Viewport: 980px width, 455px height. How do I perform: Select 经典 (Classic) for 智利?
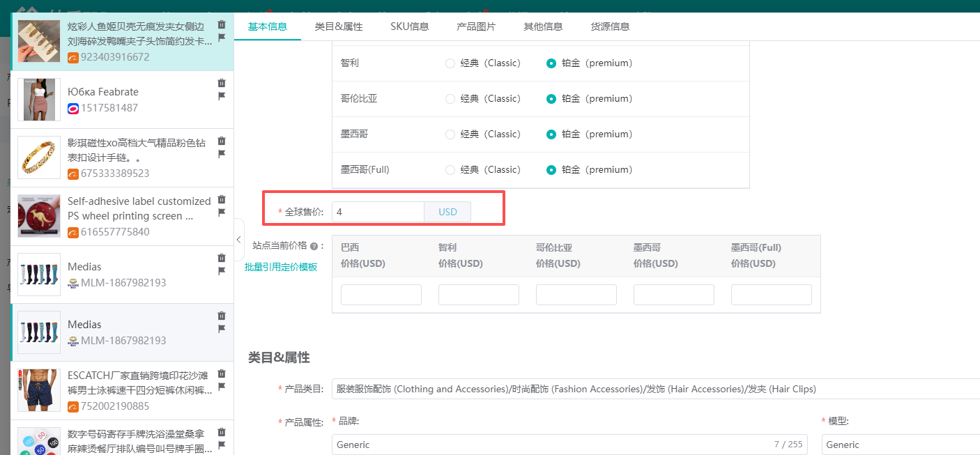point(450,63)
